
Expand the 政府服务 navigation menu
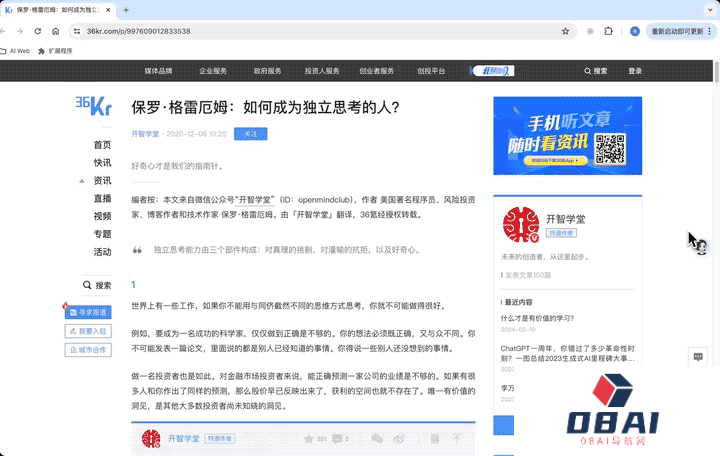tap(268, 71)
